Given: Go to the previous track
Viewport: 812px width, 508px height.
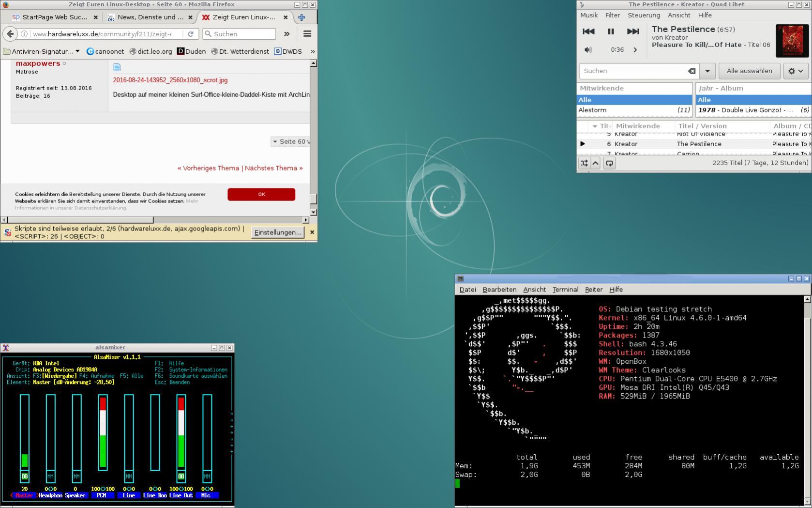Looking at the screenshot, I should click(588, 31).
